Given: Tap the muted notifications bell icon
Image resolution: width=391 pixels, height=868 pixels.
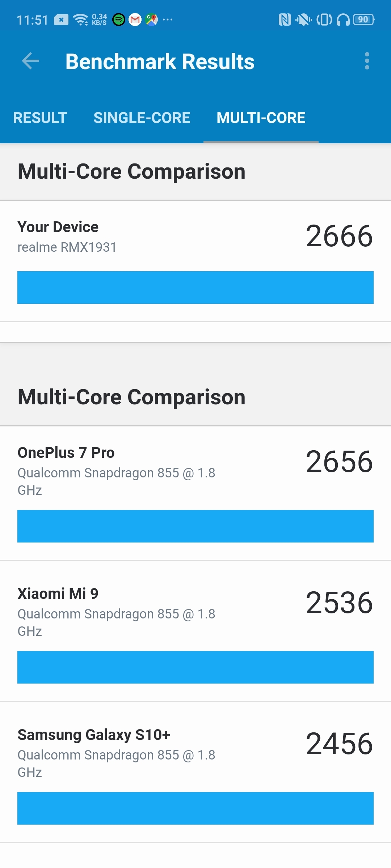Looking at the screenshot, I should click(x=303, y=20).
